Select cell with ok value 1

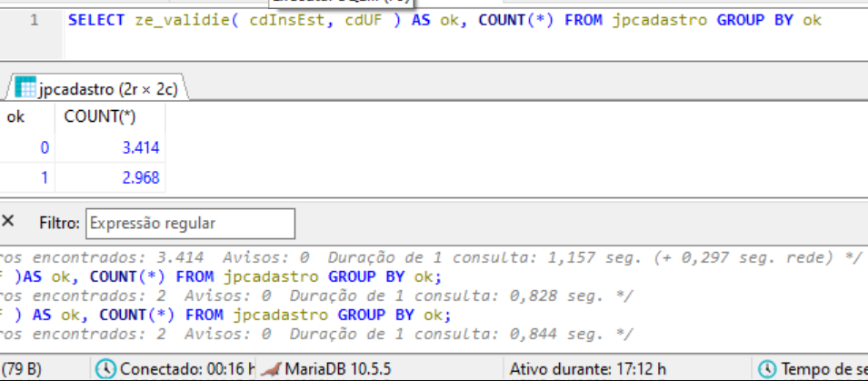[x=26, y=177]
